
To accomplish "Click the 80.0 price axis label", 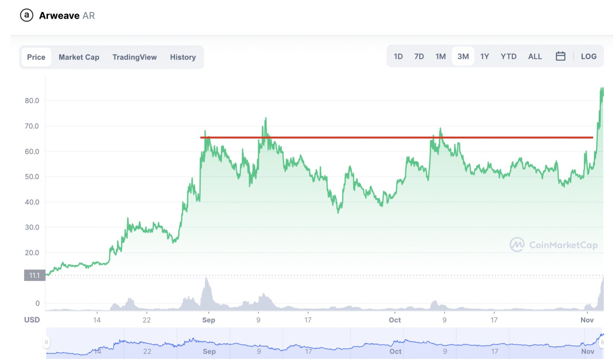I will click(x=32, y=101).
